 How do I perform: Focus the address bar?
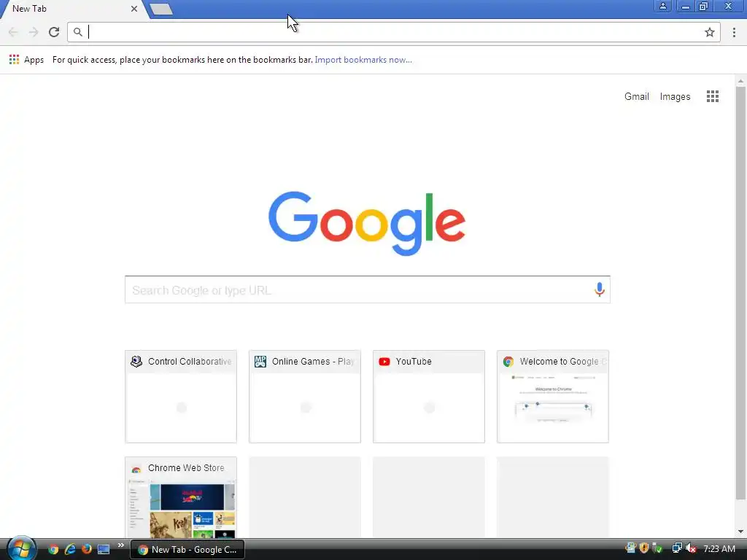pyautogui.click(x=393, y=32)
